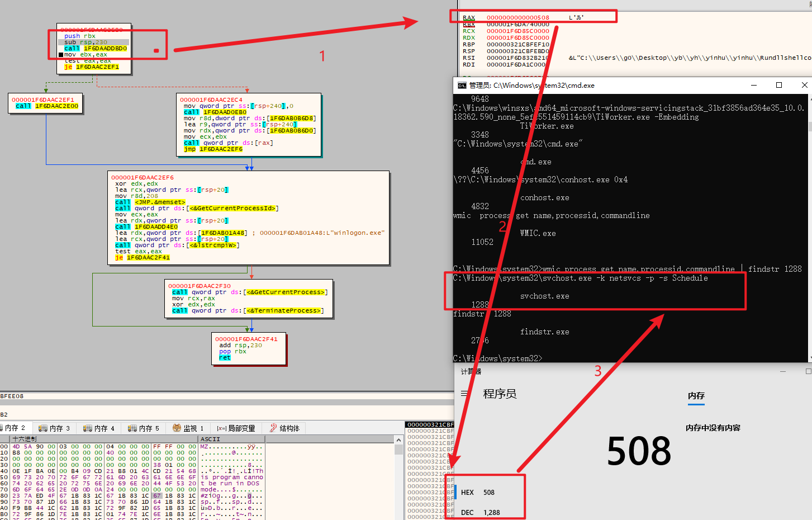This screenshot has height=520, width=812.
Task: Click the calculator display showing 508
Action: pyautogui.click(x=639, y=451)
